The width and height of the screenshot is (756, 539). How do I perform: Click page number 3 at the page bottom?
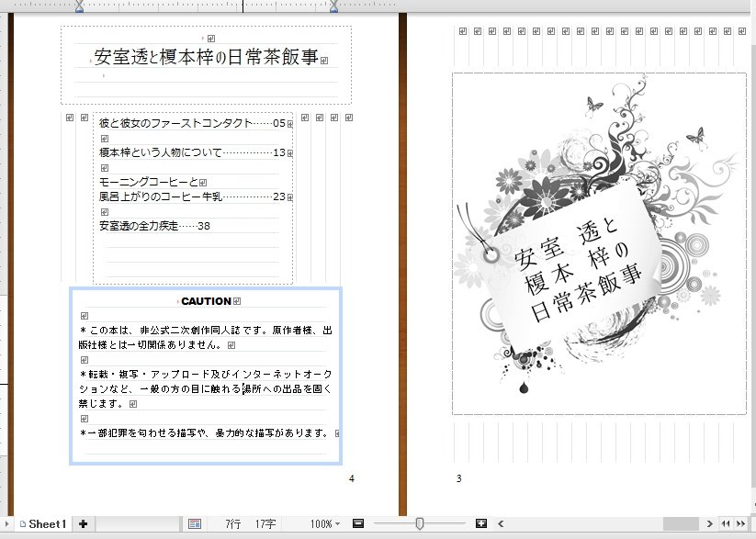[x=459, y=478]
